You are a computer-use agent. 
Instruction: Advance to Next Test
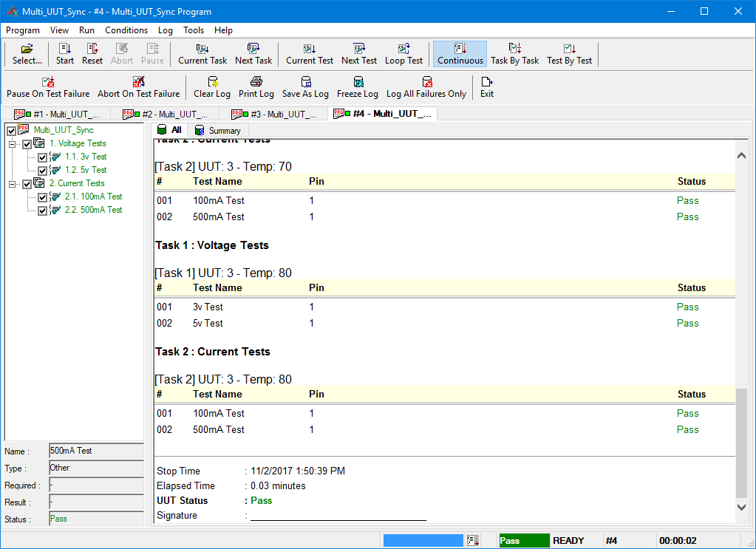(358, 53)
